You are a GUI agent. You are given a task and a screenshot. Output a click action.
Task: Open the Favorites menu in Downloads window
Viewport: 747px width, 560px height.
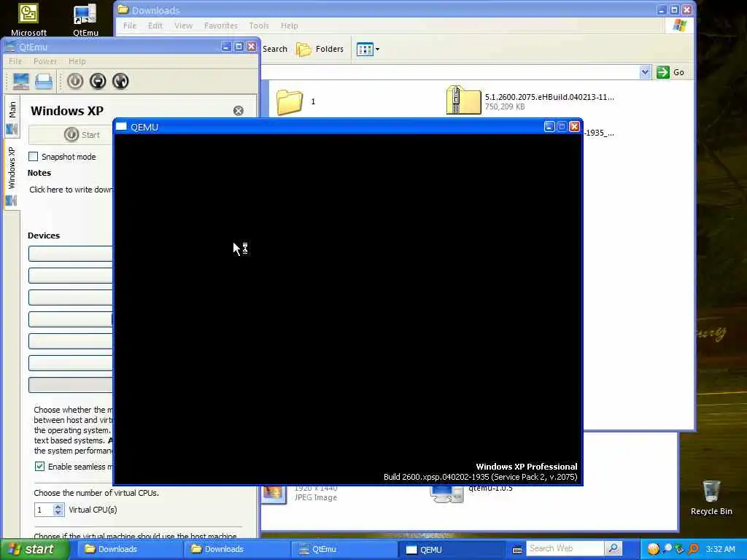(220, 26)
